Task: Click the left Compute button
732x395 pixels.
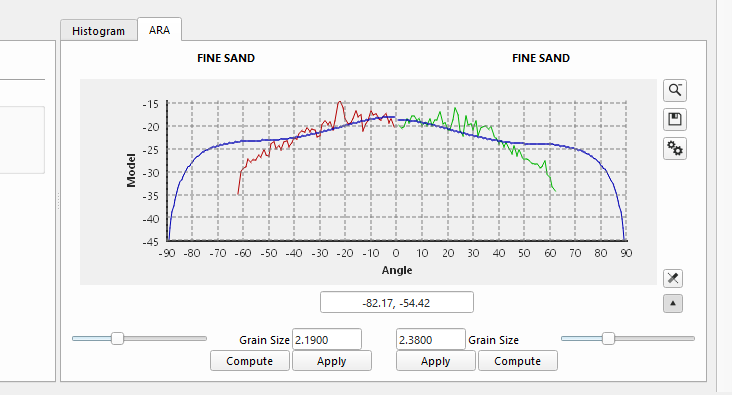Action: [x=250, y=361]
